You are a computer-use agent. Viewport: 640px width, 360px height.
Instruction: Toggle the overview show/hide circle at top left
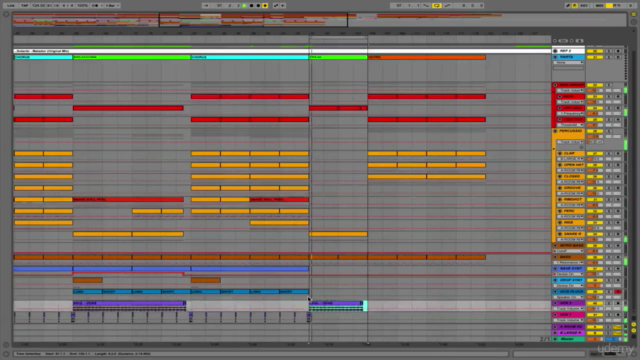pyautogui.click(x=6, y=14)
